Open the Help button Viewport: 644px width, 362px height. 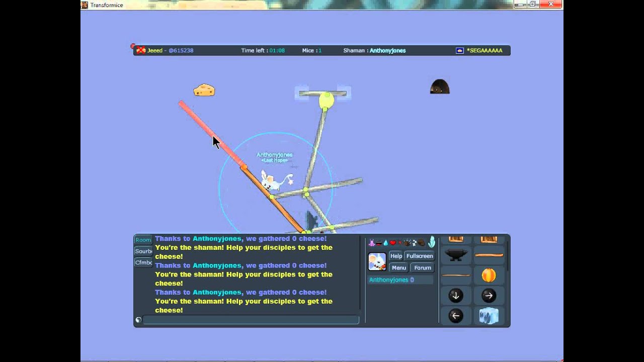point(396,256)
